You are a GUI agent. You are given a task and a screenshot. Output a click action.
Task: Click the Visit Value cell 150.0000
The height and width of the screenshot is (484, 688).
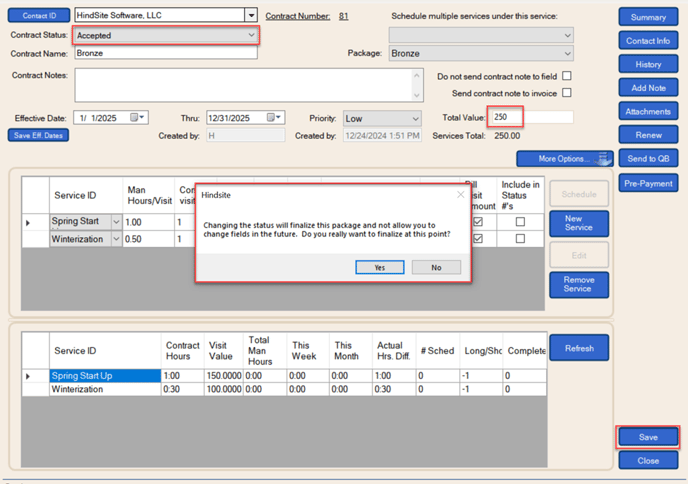(224, 376)
